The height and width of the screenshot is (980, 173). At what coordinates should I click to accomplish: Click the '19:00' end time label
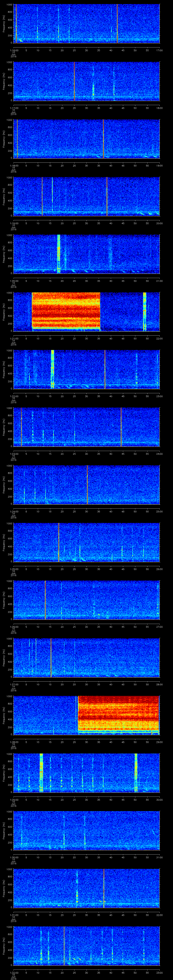coord(159,166)
